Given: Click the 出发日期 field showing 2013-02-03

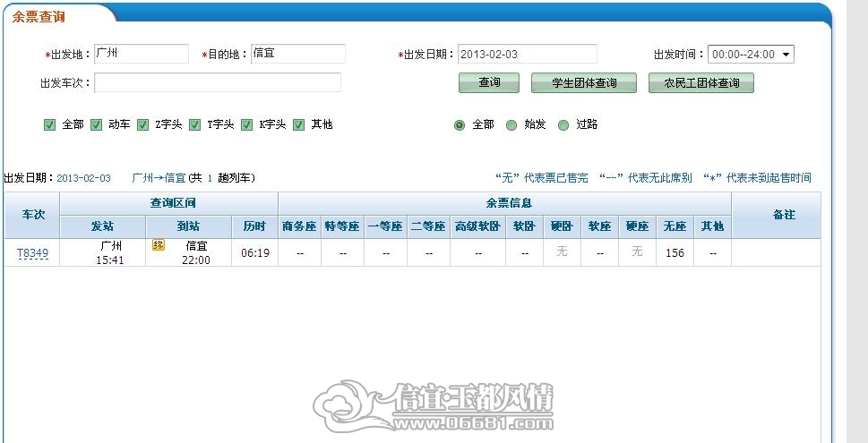Looking at the screenshot, I should [527, 54].
